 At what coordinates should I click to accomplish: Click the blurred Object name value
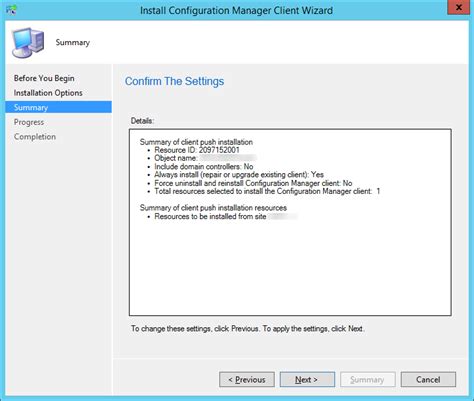tap(228, 158)
